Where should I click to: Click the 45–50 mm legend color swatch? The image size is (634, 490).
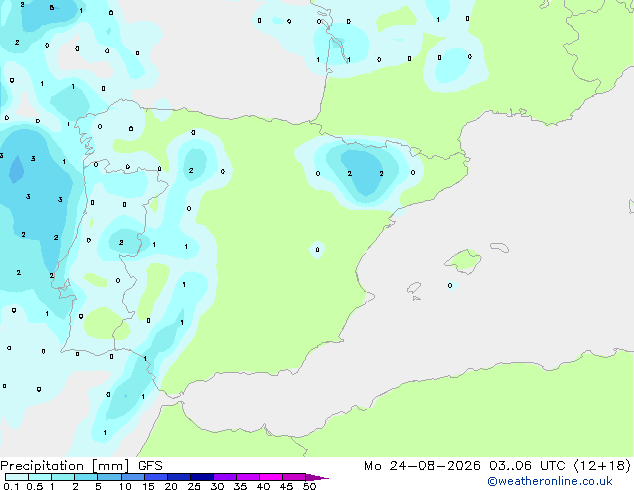294,477
